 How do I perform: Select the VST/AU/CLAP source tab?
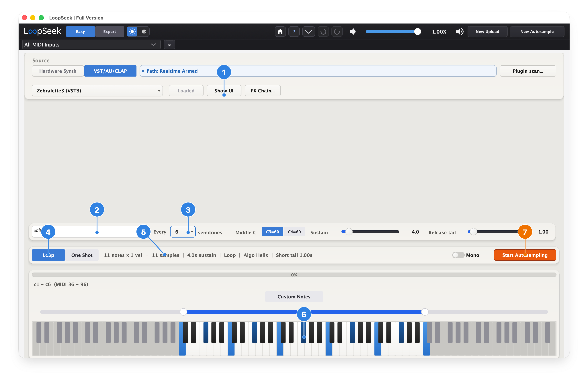point(110,71)
